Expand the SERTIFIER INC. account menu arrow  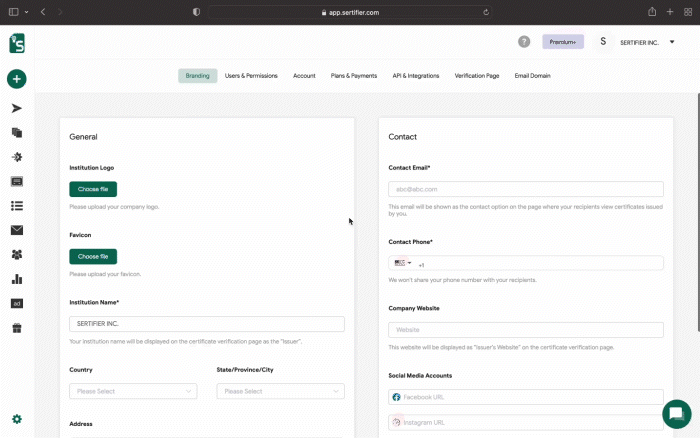[672, 42]
